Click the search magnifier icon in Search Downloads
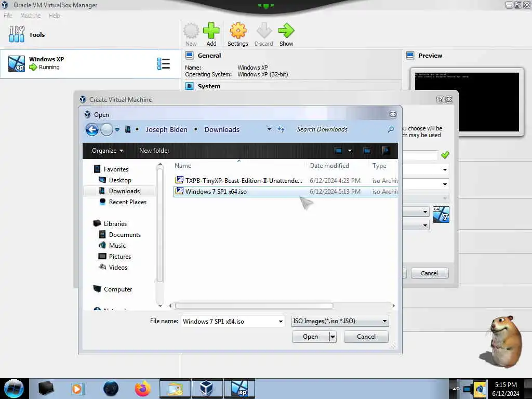This screenshot has height=399, width=532. 391,129
